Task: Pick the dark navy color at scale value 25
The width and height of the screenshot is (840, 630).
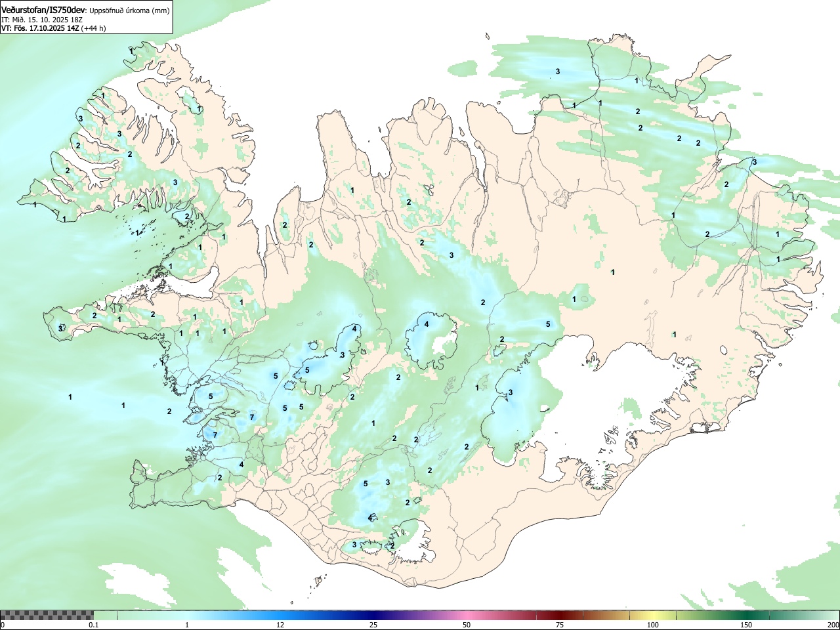Action: point(373,615)
